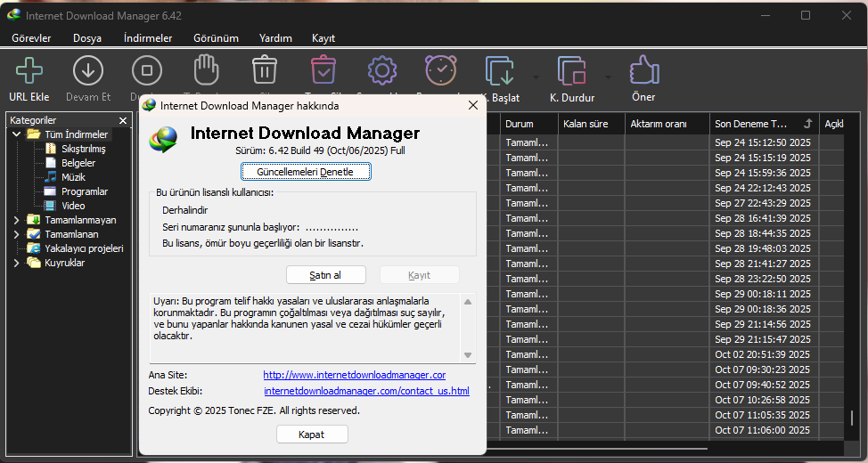This screenshot has width=868, height=463.
Task: Expand the Tamamlanmayan tree node
Action: (x=16, y=220)
